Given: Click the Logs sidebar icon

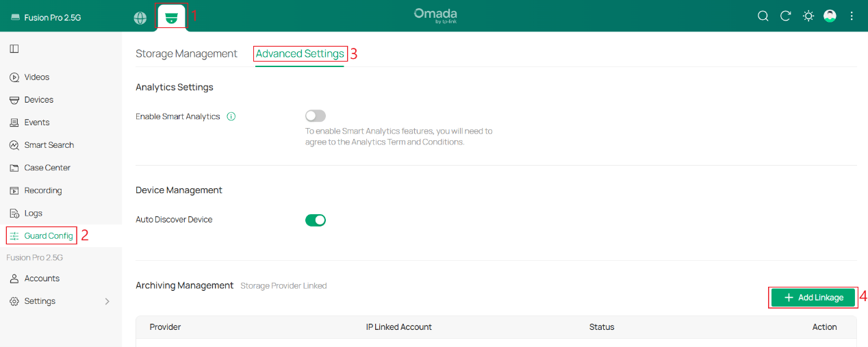Looking at the screenshot, I should 14,214.
